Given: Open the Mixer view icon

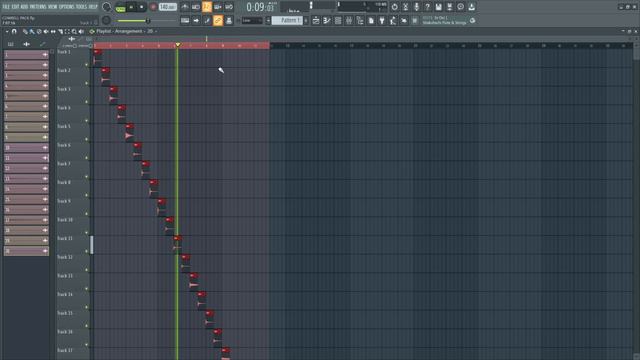Looking at the screenshot, I should (x=349, y=20).
